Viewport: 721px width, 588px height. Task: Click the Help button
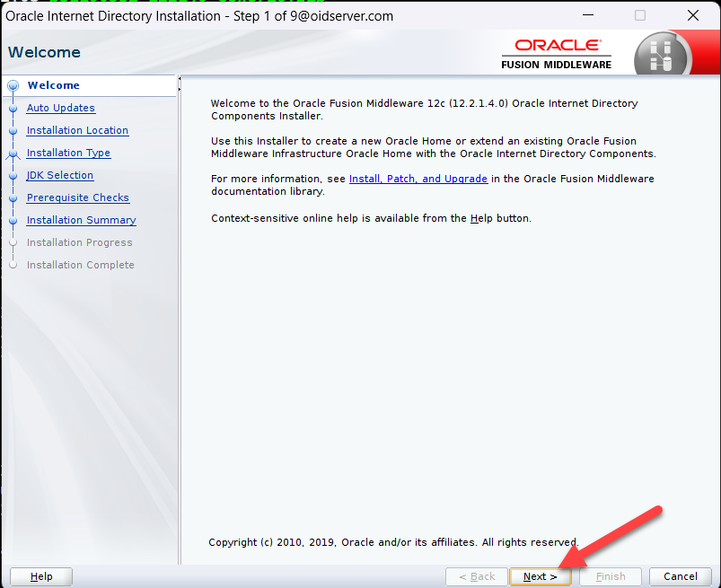pyautogui.click(x=41, y=576)
